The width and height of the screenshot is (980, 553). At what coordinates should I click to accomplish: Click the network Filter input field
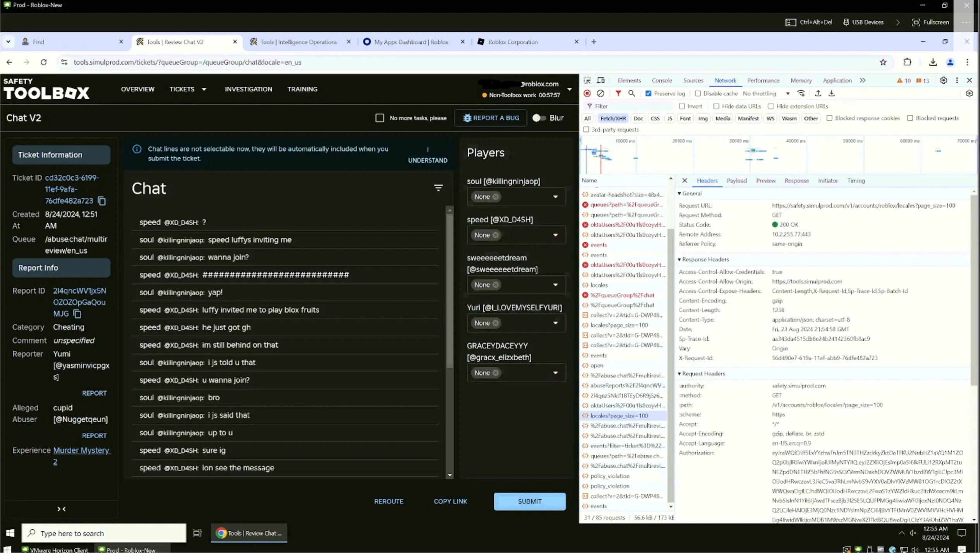pyautogui.click(x=630, y=106)
